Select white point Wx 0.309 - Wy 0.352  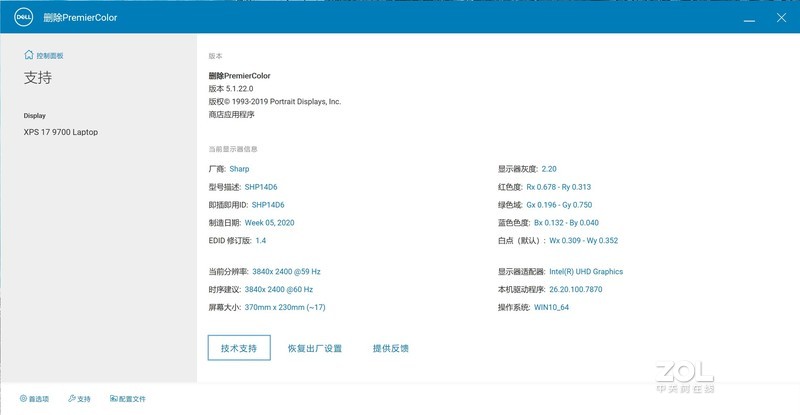584,240
